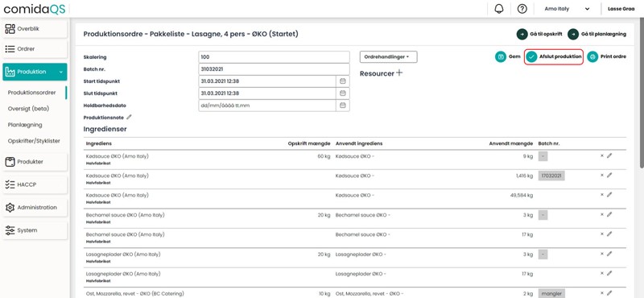Delete the first Kødsauce ØKO row
Viewport: 644px width, 298px height.
[602, 155]
